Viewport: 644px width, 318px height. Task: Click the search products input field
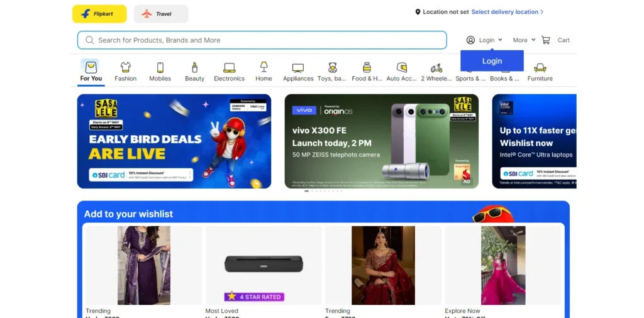pos(262,40)
